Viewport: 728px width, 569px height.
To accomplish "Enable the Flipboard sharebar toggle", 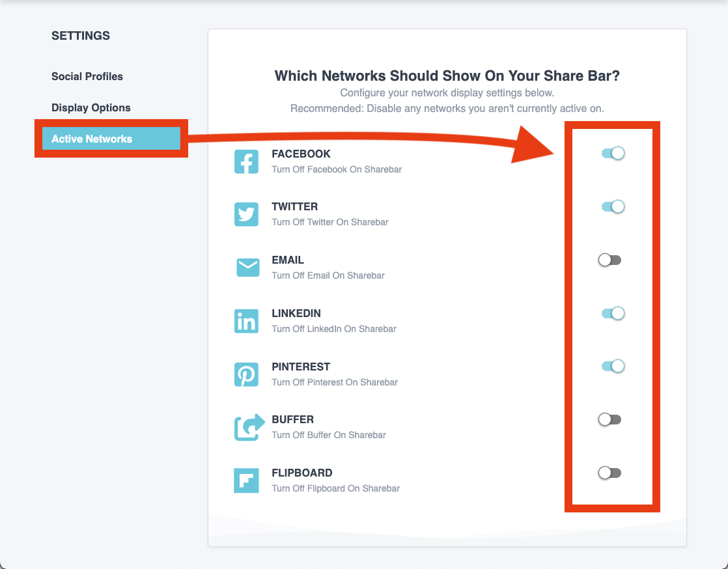I will [x=609, y=473].
